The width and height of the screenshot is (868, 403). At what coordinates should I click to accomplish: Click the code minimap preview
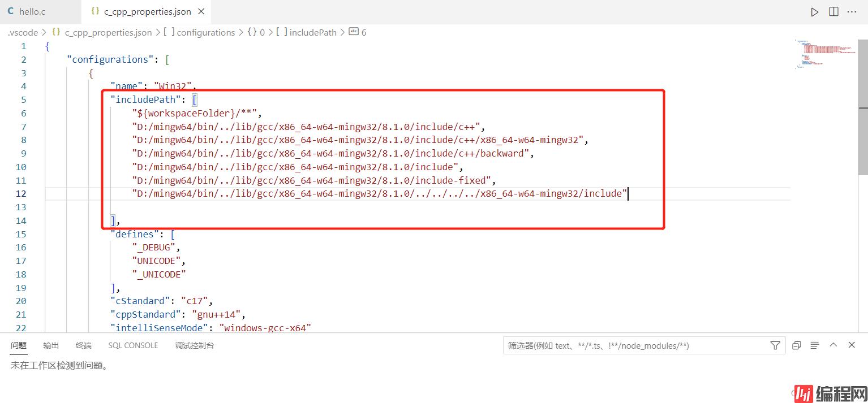point(825,54)
